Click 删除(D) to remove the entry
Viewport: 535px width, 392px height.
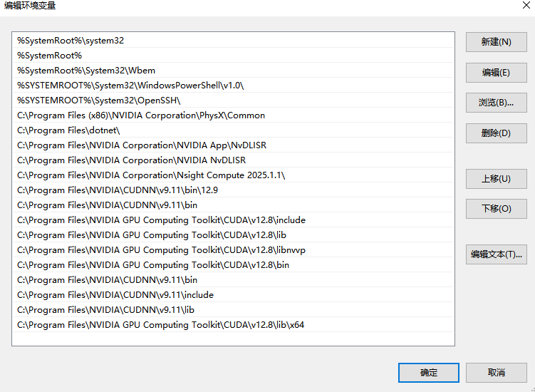click(496, 133)
